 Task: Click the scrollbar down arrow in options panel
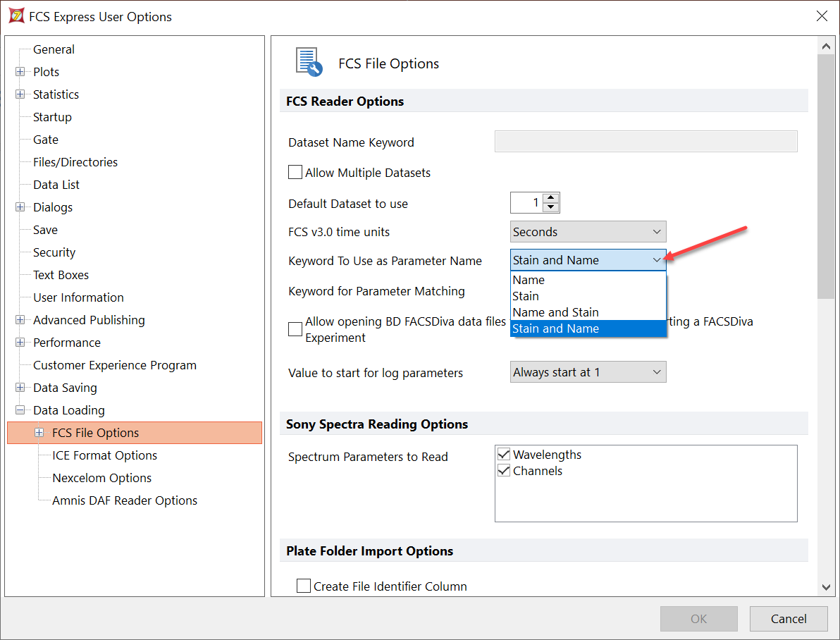pyautogui.click(x=825, y=586)
